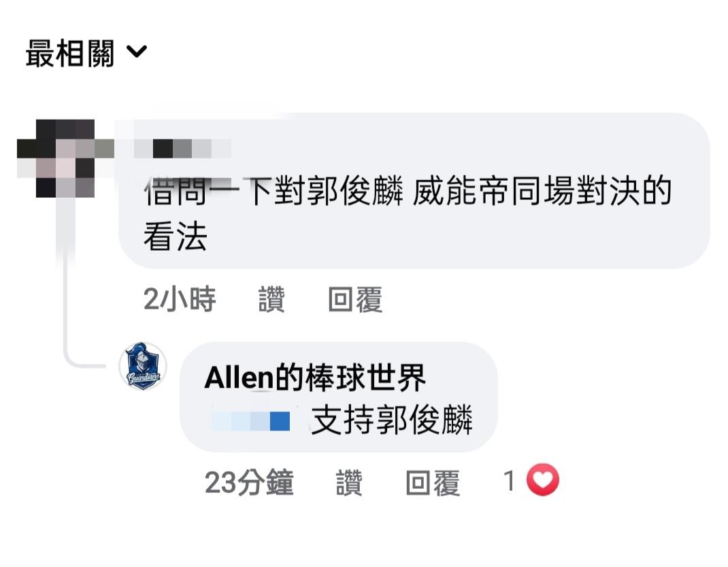Click the chevron arrow beside 最相關

pyautogui.click(x=137, y=51)
